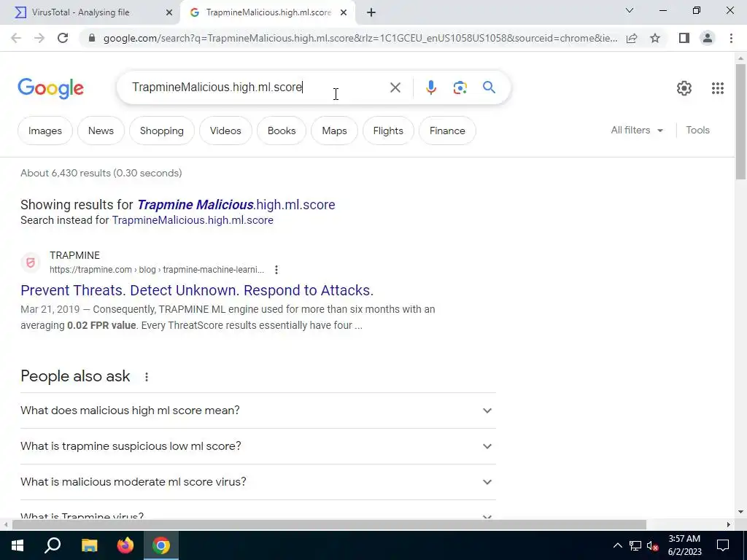Click Chrome icon in taskbar

coord(161,545)
